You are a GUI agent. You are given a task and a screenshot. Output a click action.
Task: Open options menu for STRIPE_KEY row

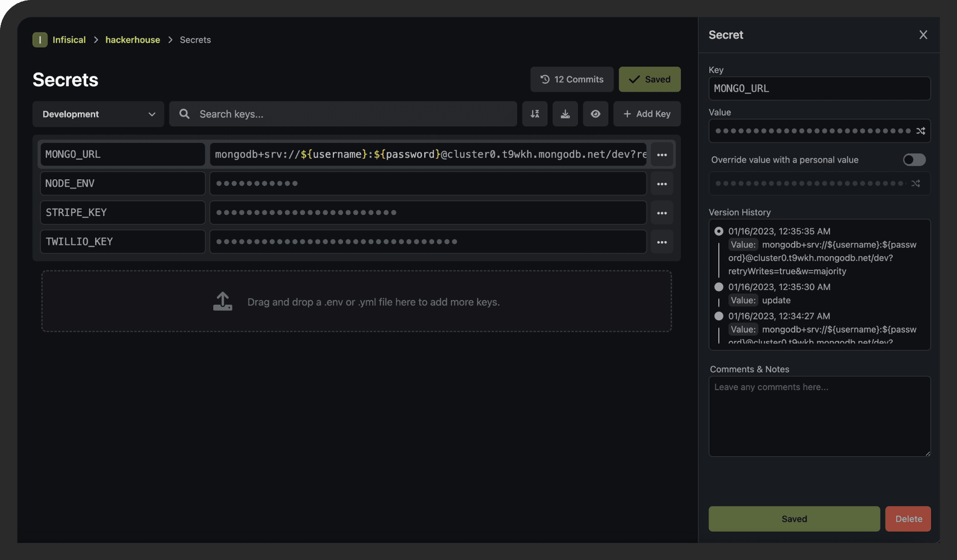pyautogui.click(x=661, y=213)
